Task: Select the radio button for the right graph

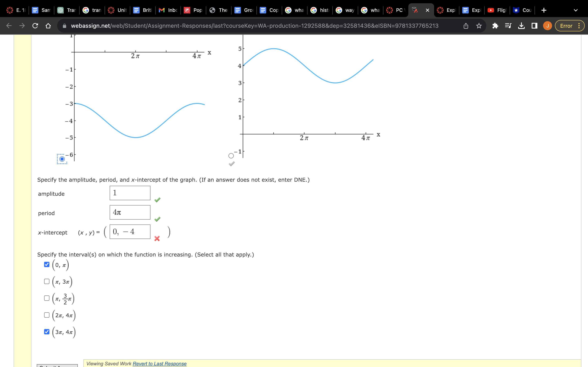Action: click(x=231, y=156)
